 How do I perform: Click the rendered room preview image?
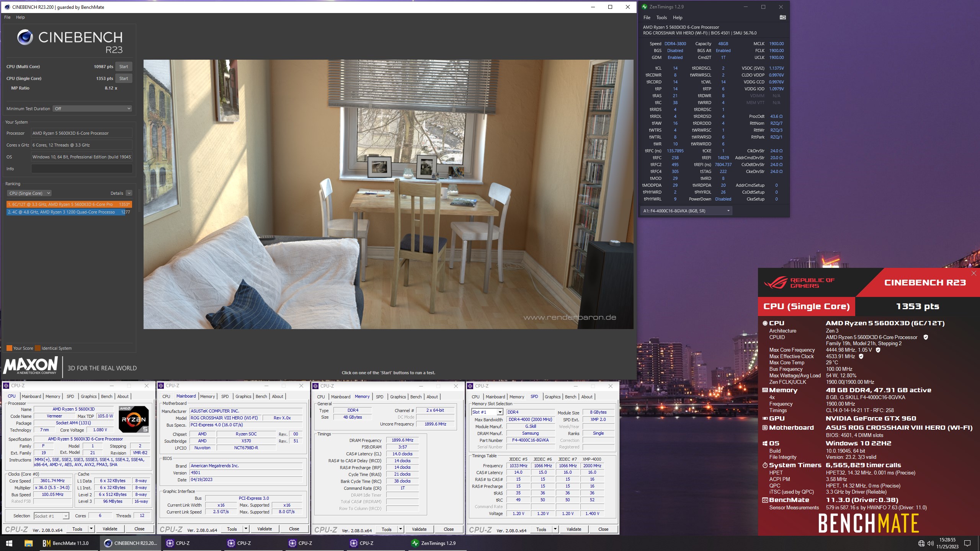(388, 194)
